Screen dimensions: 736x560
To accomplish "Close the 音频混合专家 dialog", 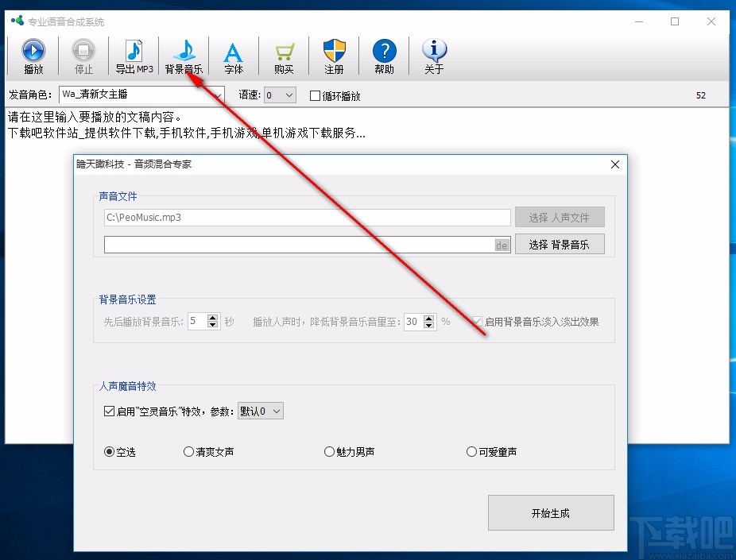I will pyautogui.click(x=615, y=164).
